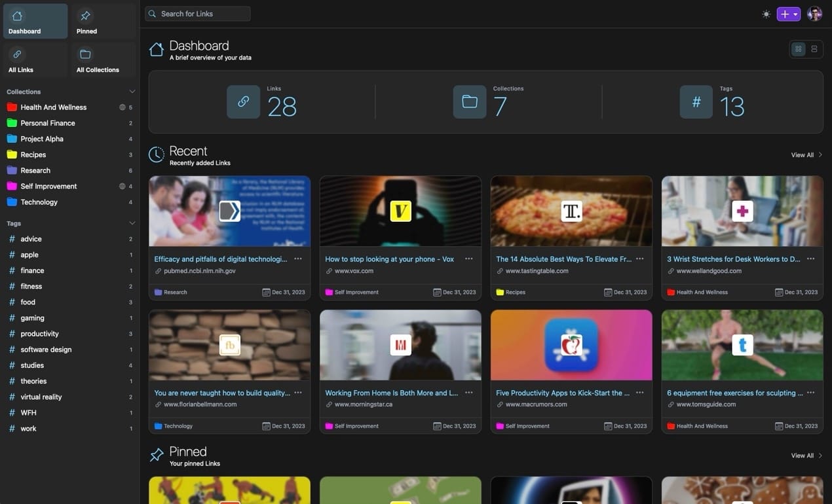Open the fitness tag from the sidebar
This screenshot has height=504, width=832.
[x=31, y=286]
